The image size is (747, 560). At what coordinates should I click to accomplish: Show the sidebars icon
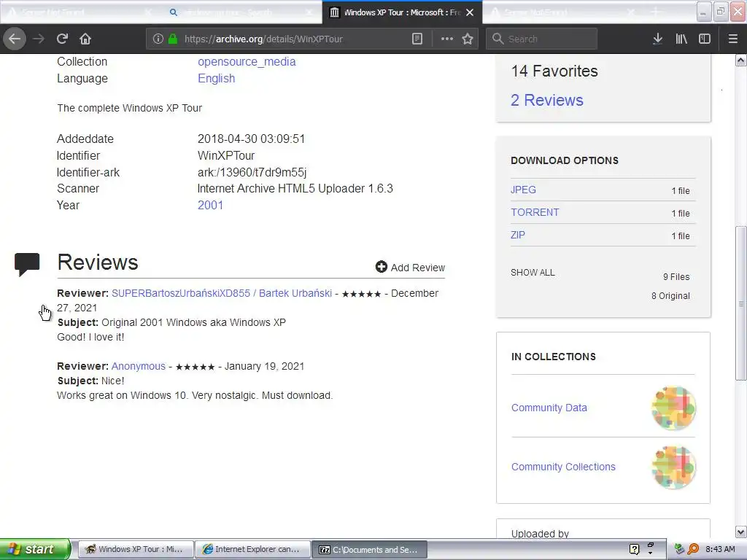[705, 39]
